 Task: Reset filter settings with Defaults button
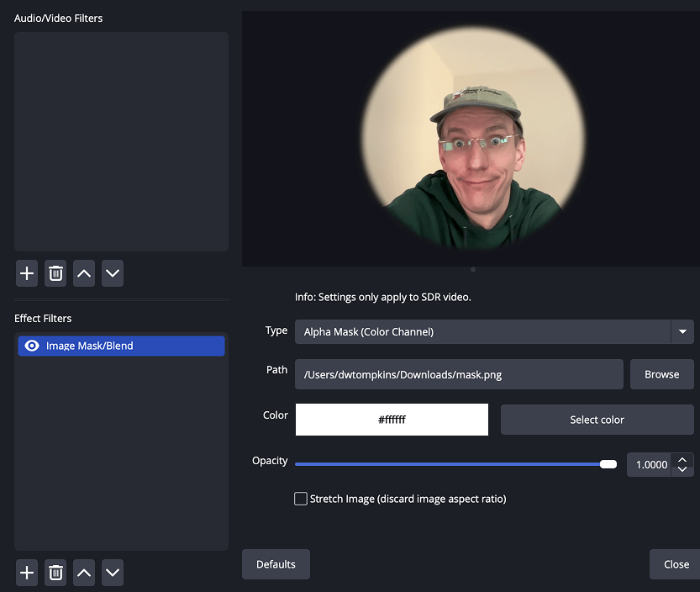click(276, 564)
